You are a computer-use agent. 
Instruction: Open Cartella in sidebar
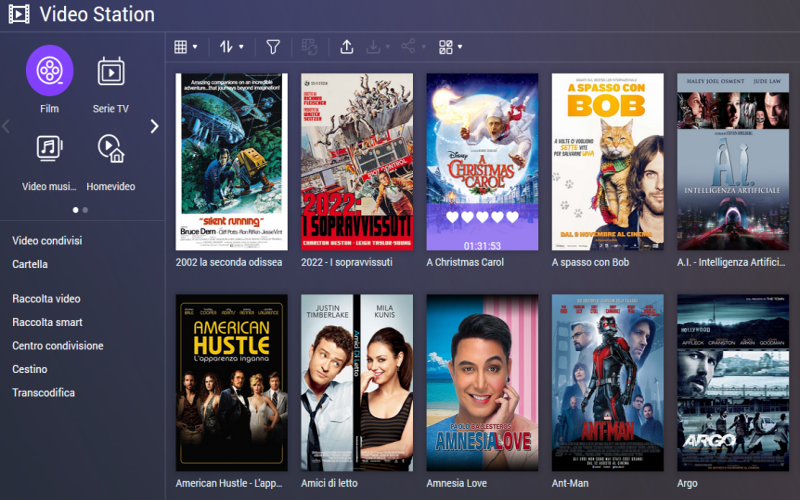(x=30, y=264)
